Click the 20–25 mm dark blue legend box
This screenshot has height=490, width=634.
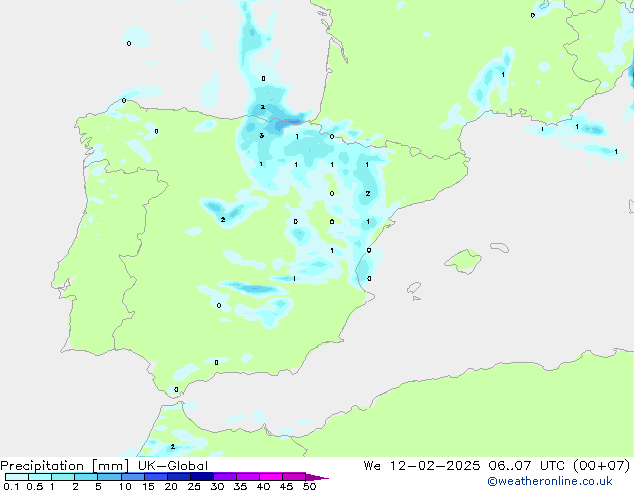[x=179, y=477]
